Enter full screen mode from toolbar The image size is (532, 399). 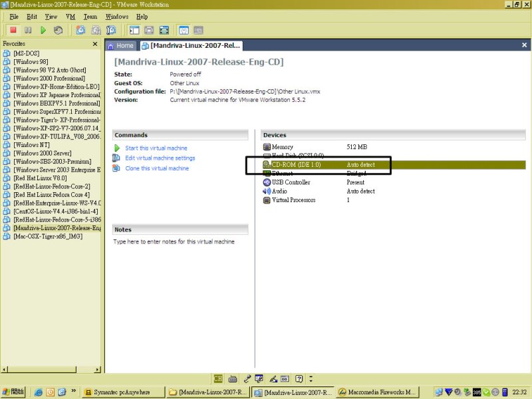coord(164,30)
